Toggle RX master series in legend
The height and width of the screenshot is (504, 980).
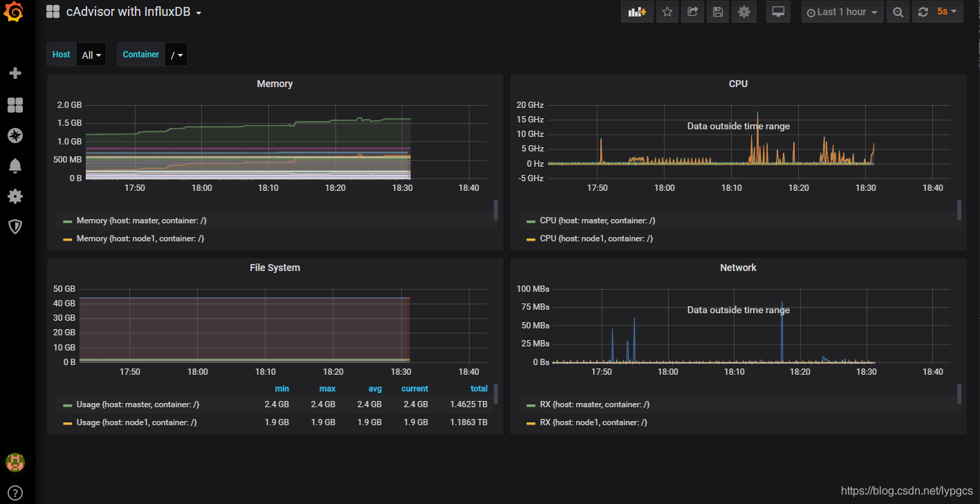pyautogui.click(x=595, y=404)
